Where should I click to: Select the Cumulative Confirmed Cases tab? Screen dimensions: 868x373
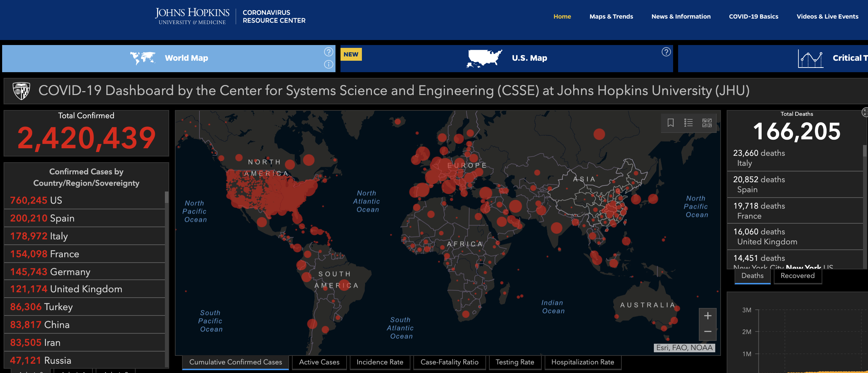coord(236,362)
